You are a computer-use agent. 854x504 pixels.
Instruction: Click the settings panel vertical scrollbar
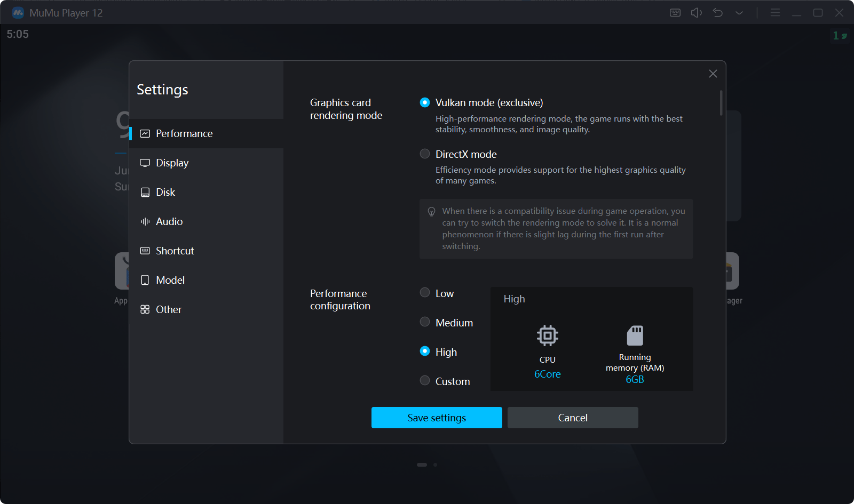pos(721,103)
